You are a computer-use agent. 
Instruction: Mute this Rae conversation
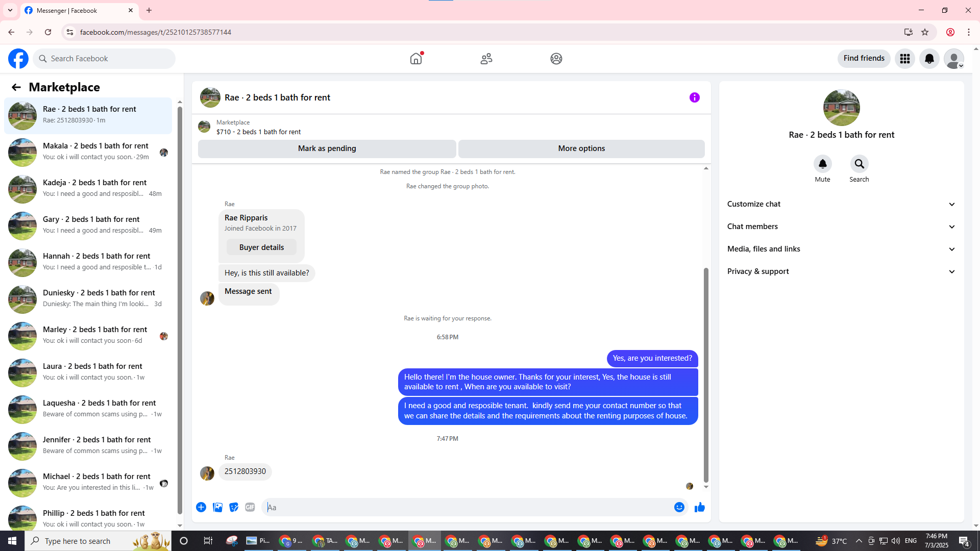822,164
